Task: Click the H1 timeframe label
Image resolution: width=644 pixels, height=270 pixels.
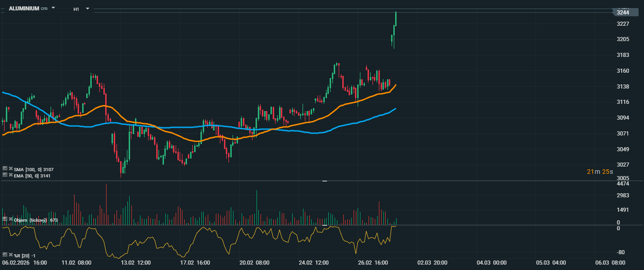Action: click(x=76, y=9)
